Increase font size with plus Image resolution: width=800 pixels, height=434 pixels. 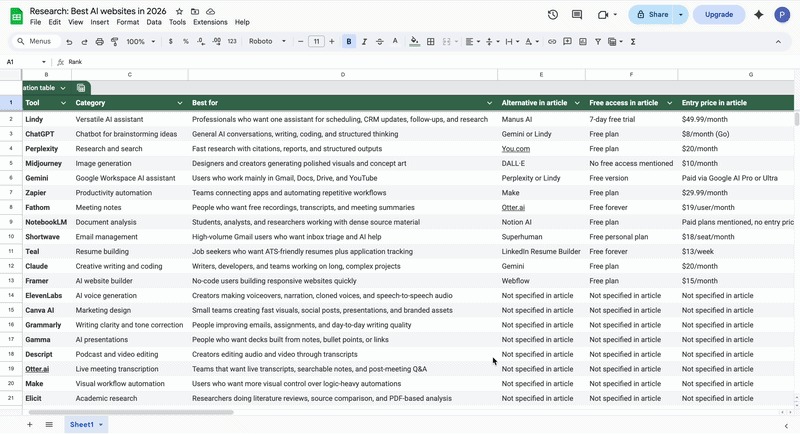click(332, 42)
